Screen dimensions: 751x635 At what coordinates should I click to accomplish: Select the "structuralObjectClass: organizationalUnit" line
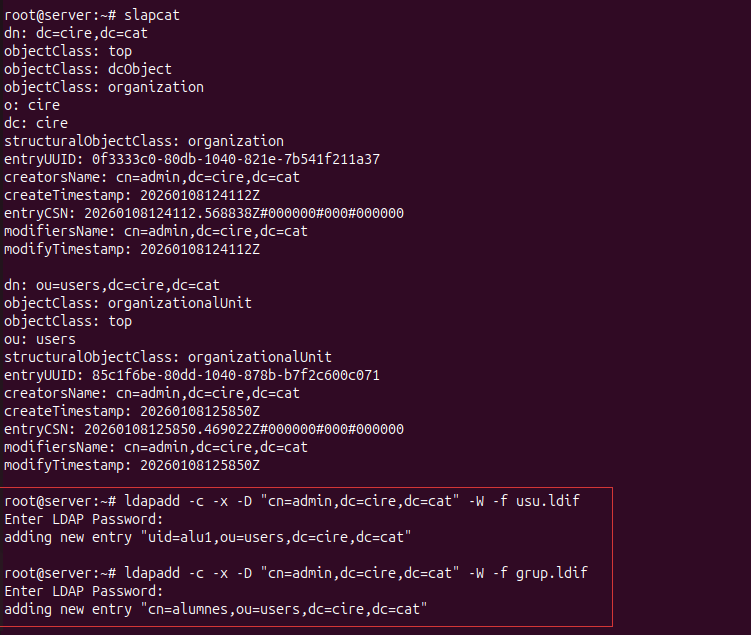point(168,357)
